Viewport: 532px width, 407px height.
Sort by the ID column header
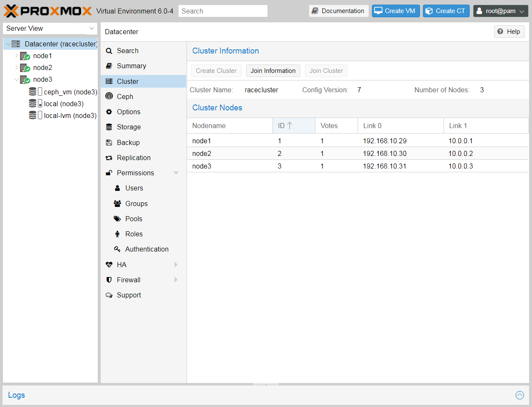click(x=294, y=126)
